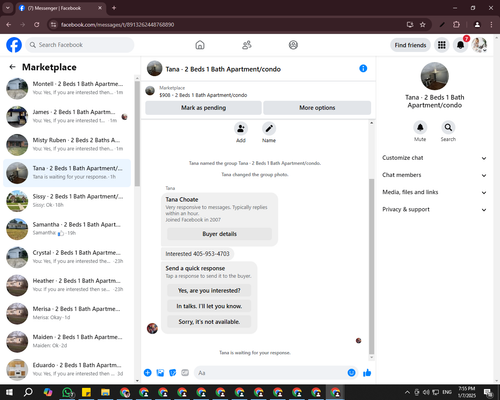Viewport: 500px width, 400px height.
Task: Send 'Sorry, it's not available.' response
Action: [209, 322]
